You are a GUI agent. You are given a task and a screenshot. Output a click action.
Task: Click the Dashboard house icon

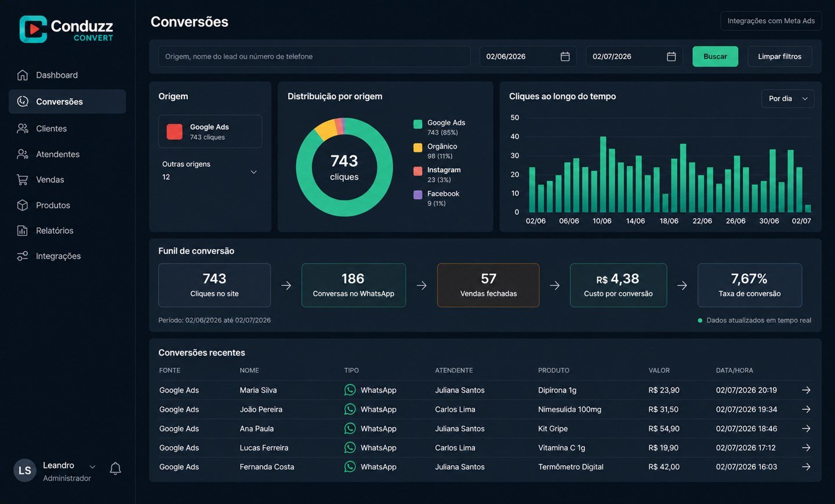pos(23,75)
